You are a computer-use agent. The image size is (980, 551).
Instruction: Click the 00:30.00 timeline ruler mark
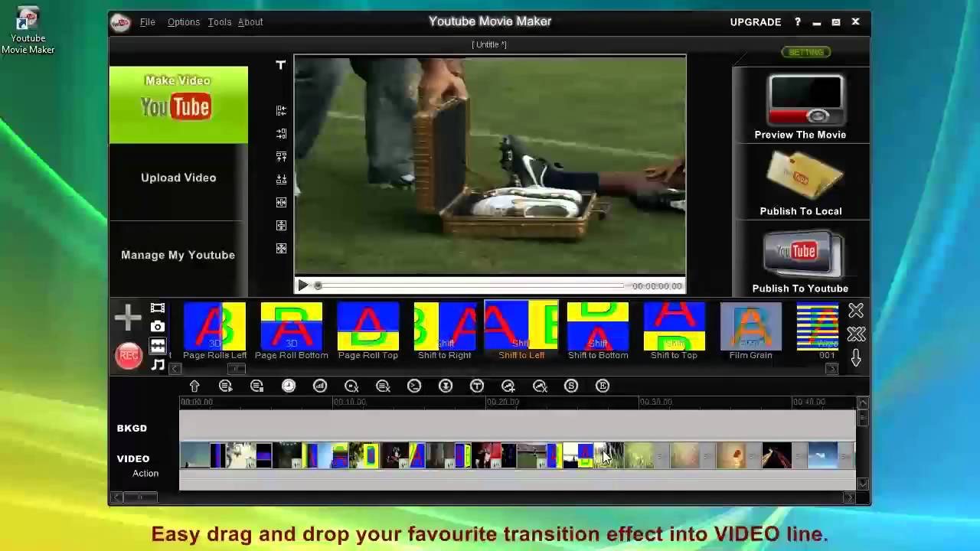[x=655, y=402]
